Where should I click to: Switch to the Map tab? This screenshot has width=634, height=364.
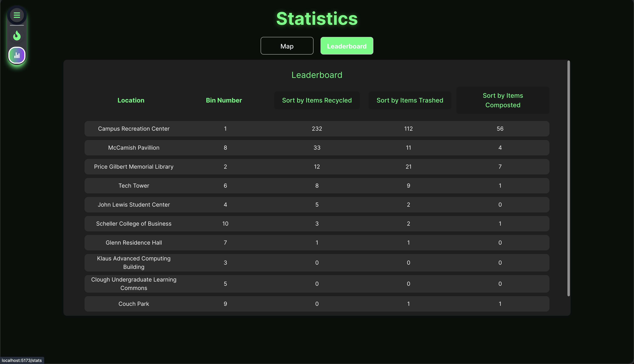(287, 46)
